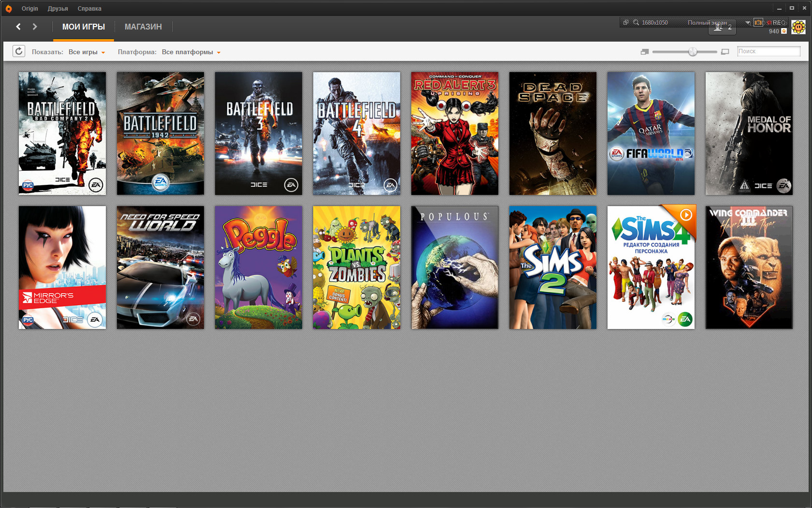Select the Populous cover

coord(455,268)
